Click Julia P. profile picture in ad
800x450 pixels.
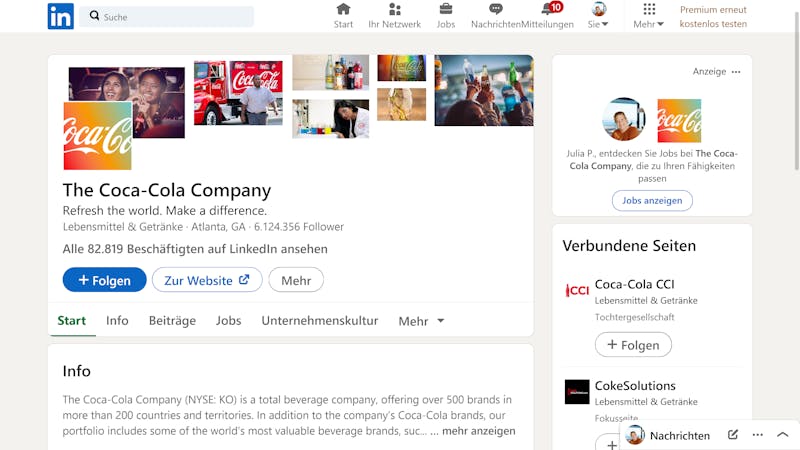click(x=623, y=120)
